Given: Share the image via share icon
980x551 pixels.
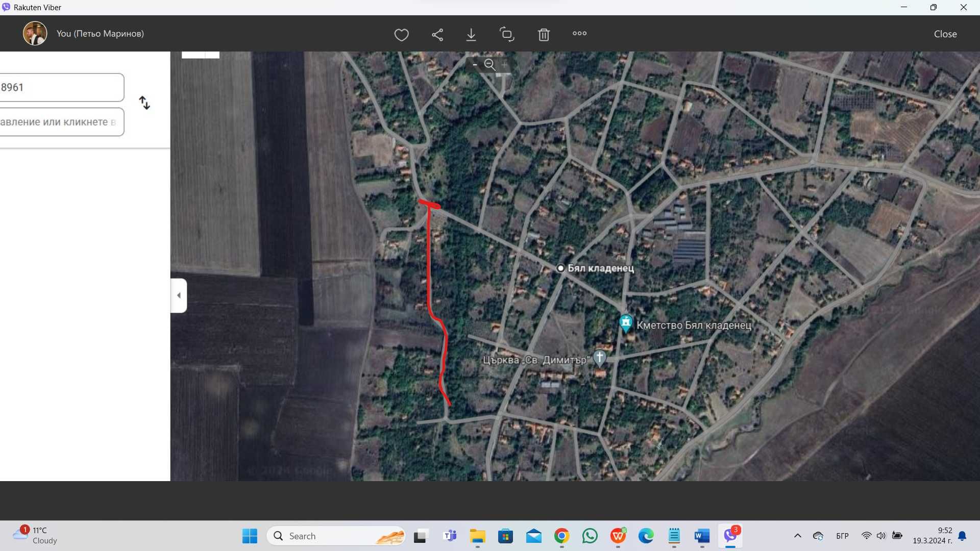Looking at the screenshot, I should (437, 34).
